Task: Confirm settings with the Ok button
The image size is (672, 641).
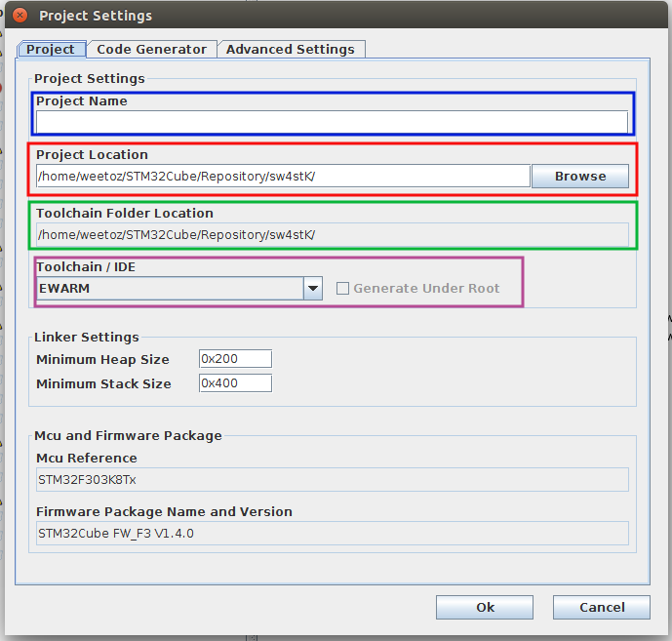Action: 485,607
